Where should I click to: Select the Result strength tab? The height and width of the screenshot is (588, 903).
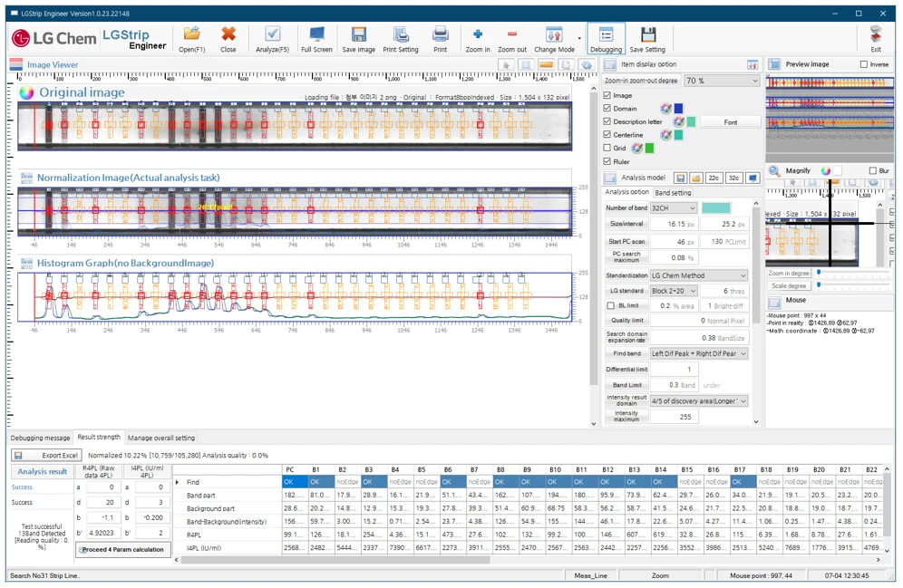pos(99,438)
